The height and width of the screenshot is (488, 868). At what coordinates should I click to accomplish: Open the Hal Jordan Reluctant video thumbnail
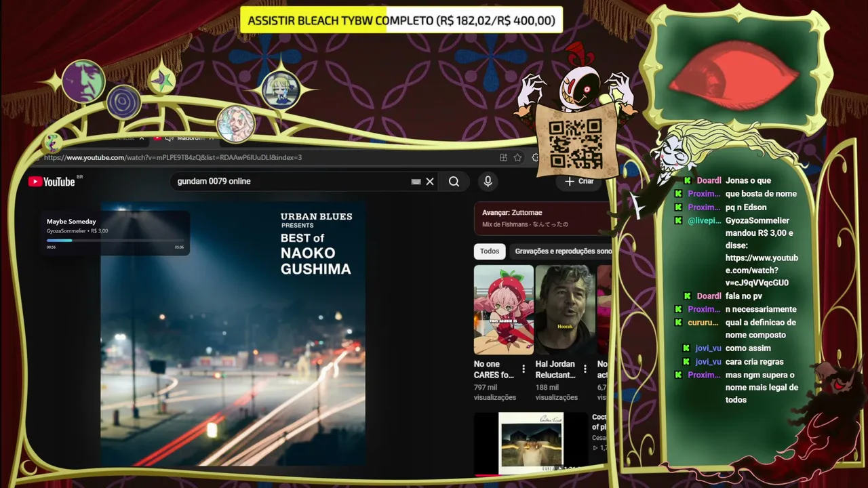pos(566,310)
